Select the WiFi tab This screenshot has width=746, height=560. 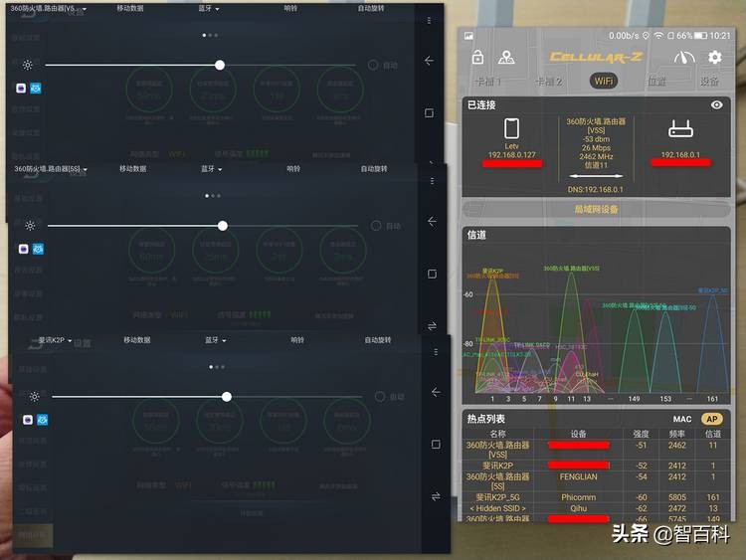pyautogui.click(x=604, y=81)
